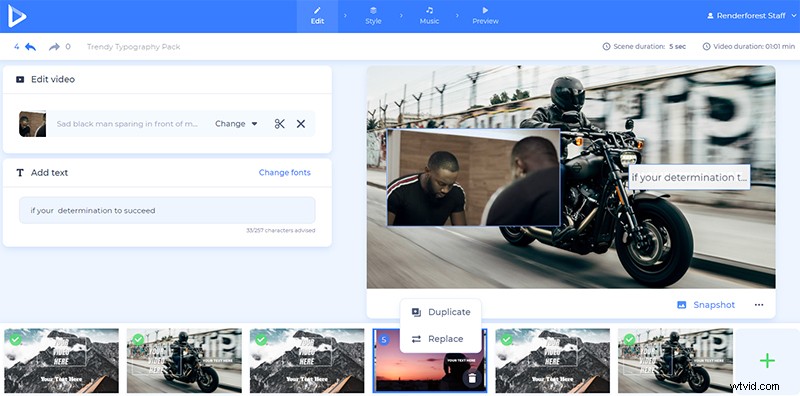The image size is (800, 396).
Task: Click the Add text T icon
Action: [x=20, y=173]
